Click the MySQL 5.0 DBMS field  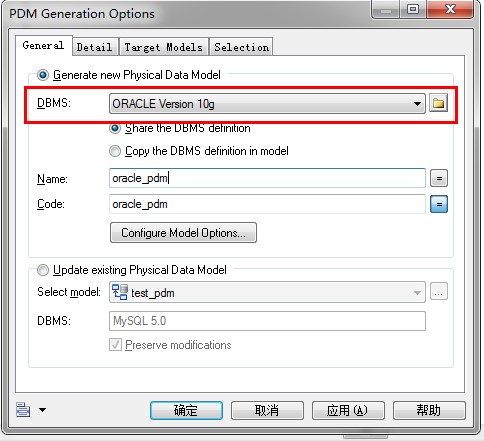(x=267, y=321)
